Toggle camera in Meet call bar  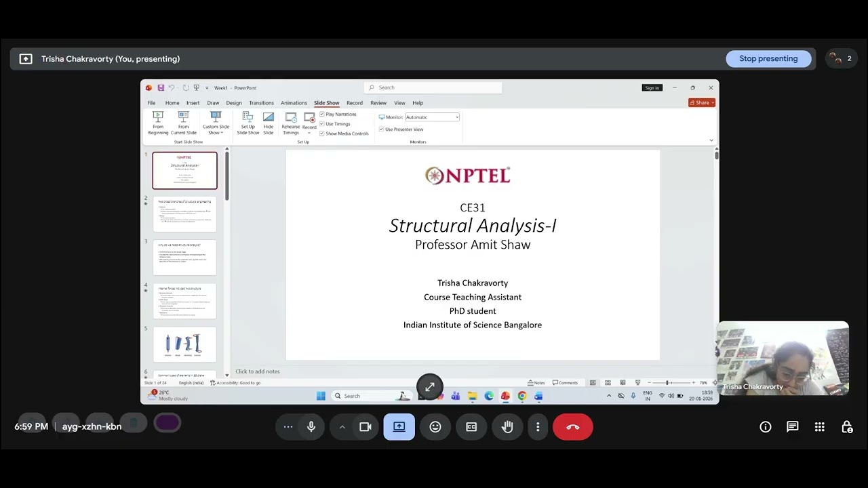pos(366,427)
